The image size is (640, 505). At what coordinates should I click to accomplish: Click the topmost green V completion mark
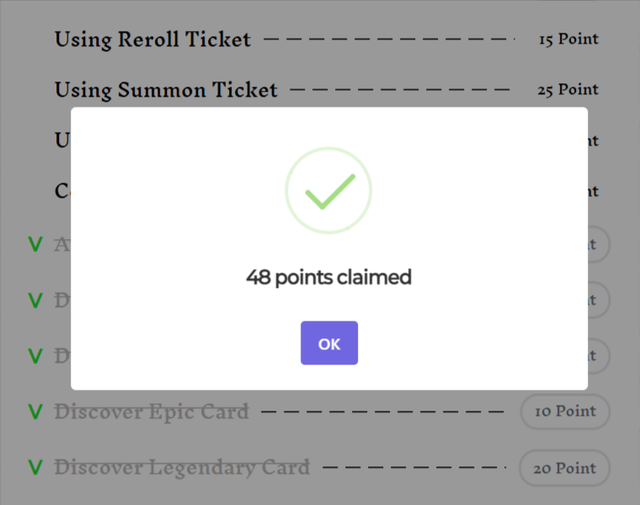[35, 244]
